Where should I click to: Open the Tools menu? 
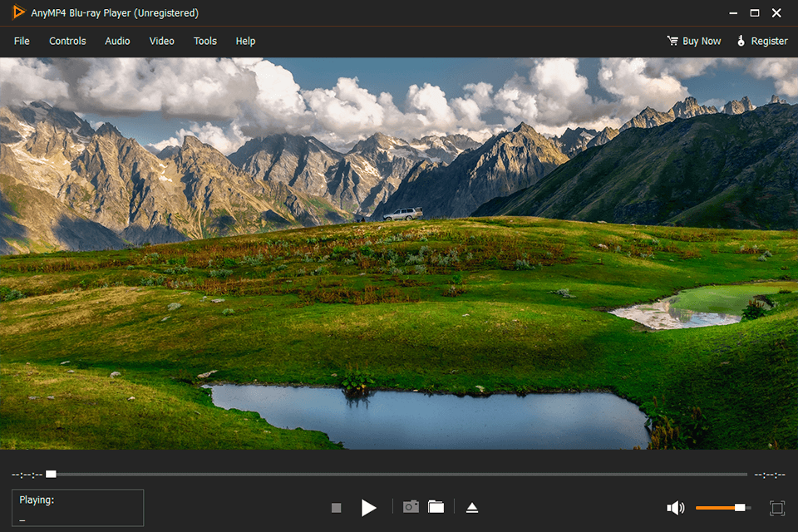204,41
